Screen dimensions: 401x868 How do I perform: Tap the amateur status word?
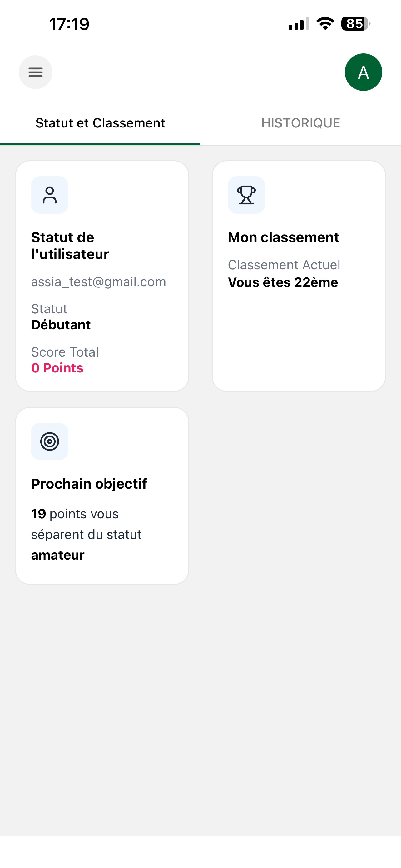58,555
